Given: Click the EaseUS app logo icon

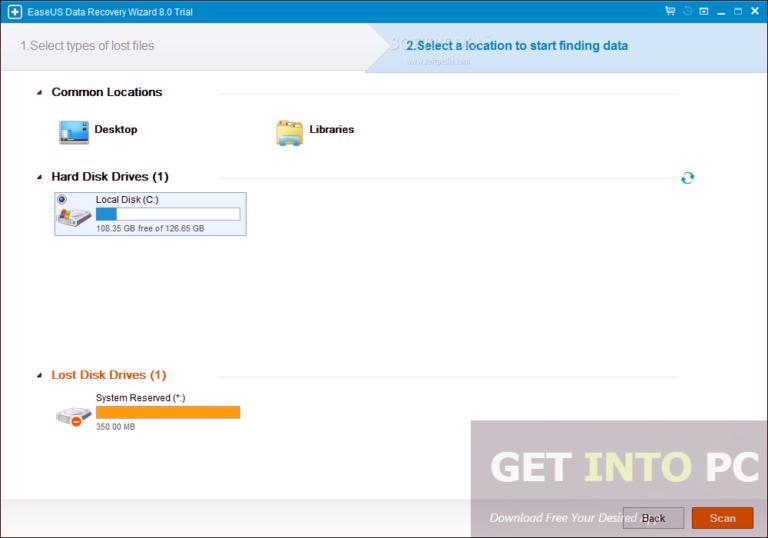Looking at the screenshot, I should (15, 12).
